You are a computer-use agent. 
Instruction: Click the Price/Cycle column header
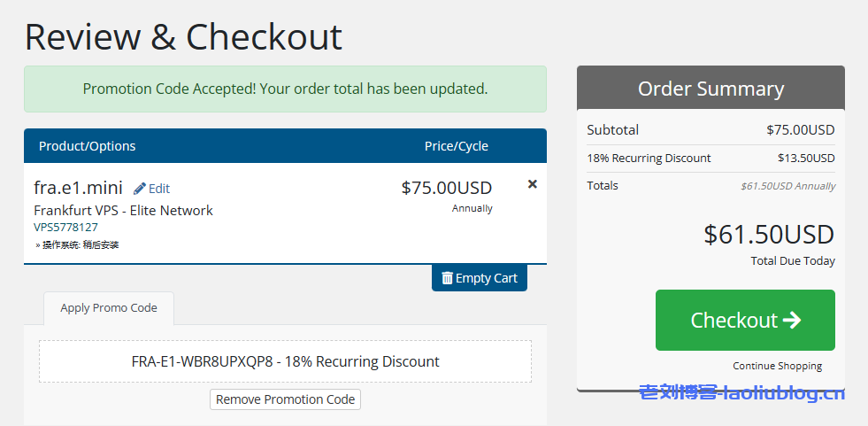[x=456, y=146]
